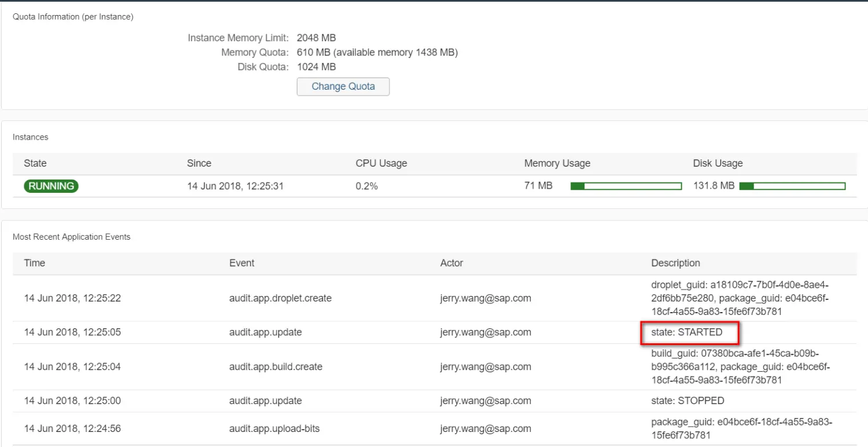The width and height of the screenshot is (868, 447).
Task: Click the Instances section heading
Action: 31,137
